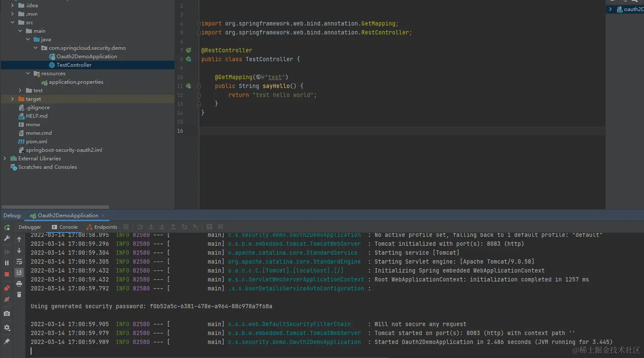Viewport: 644px width, 358px height.
Task: Click the "test" mapping path link
Action: pyautogui.click(x=275, y=77)
